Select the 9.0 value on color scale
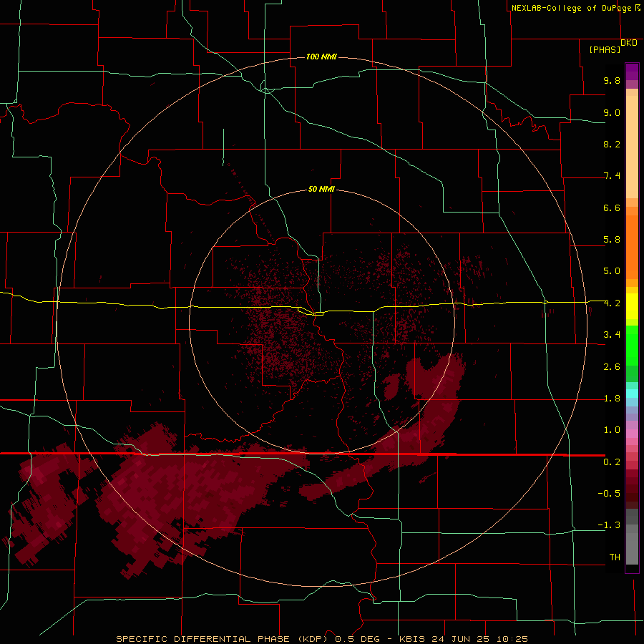The image size is (644, 644). (612, 112)
